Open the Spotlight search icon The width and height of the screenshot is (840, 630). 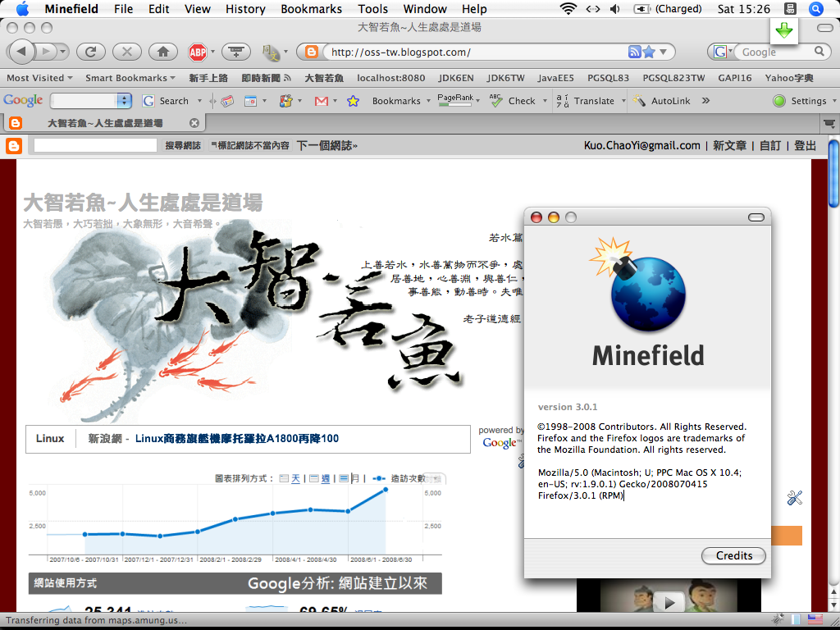[x=815, y=9]
